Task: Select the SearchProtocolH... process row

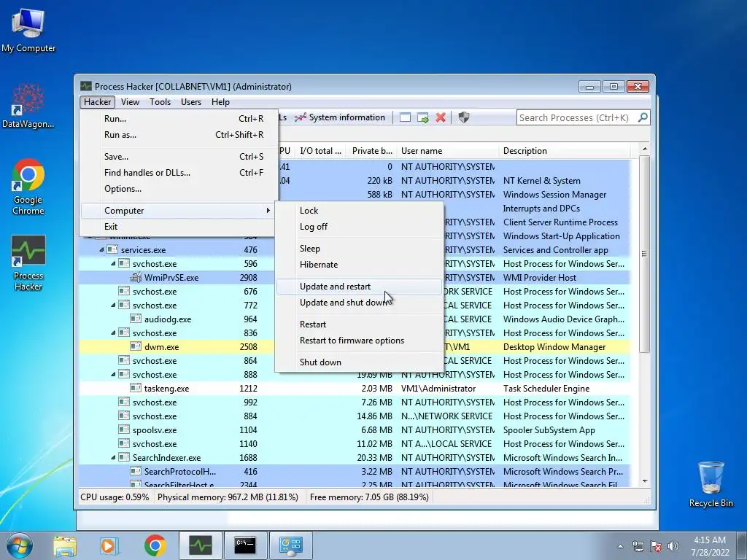Action: pos(355,472)
